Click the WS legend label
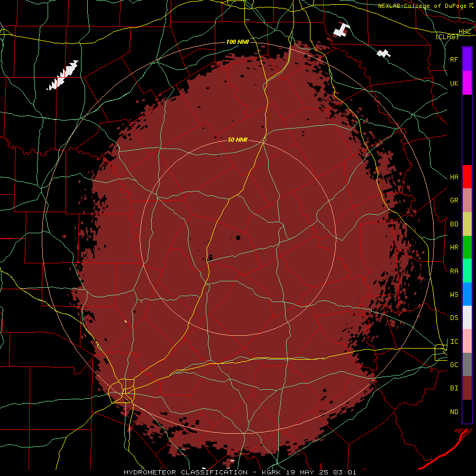The width and height of the screenshot is (476, 476). [454, 295]
